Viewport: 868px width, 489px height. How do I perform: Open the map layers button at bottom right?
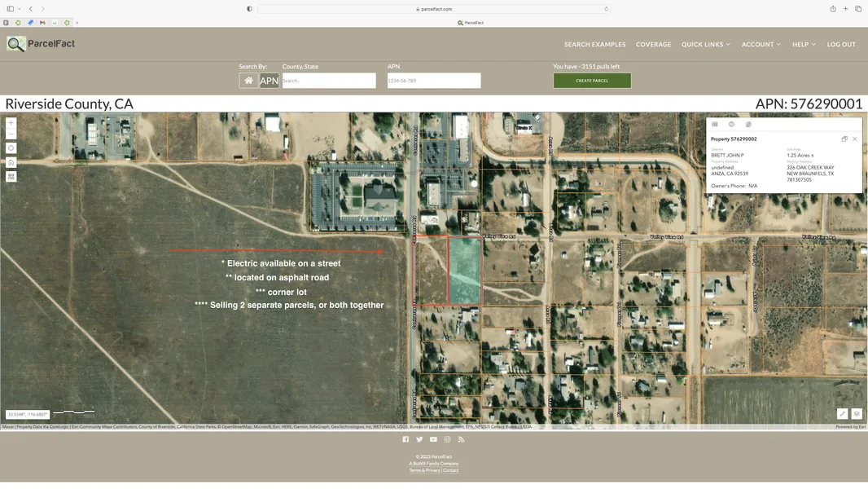[857, 414]
